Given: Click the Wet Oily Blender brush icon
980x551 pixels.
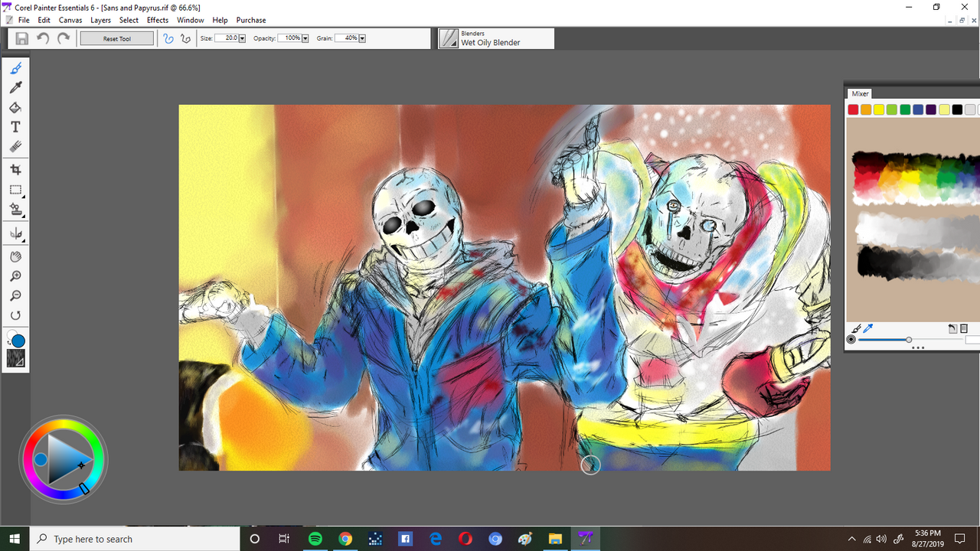Looking at the screenshot, I should [x=449, y=39].
